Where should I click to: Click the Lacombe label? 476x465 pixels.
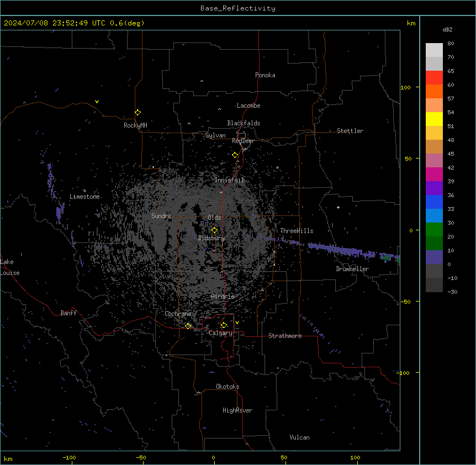248,105
